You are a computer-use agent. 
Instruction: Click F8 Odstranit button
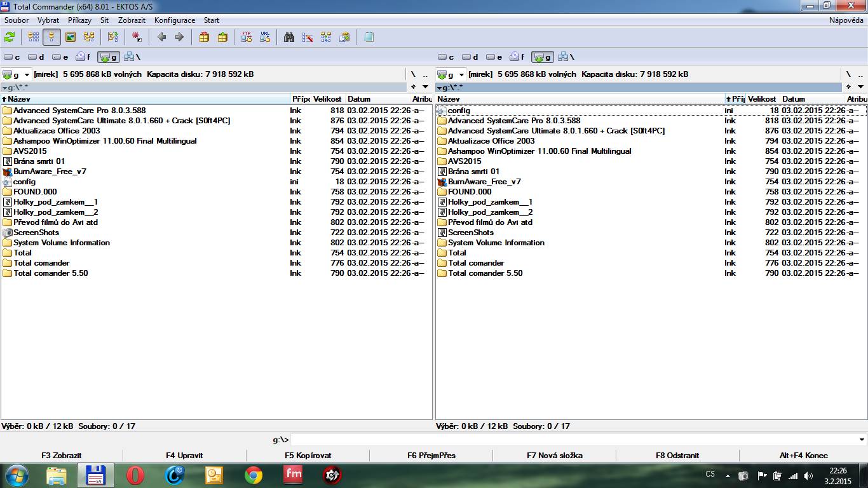677,455
